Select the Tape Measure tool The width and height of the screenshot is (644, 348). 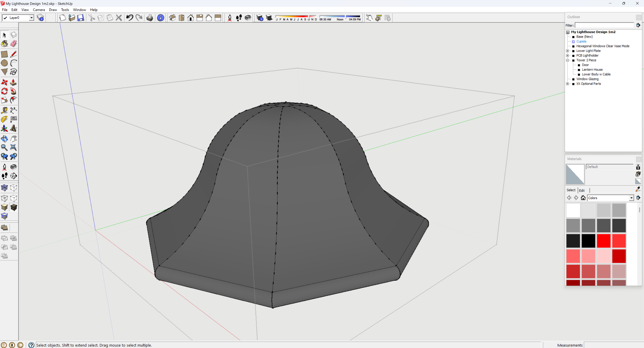click(x=4, y=110)
